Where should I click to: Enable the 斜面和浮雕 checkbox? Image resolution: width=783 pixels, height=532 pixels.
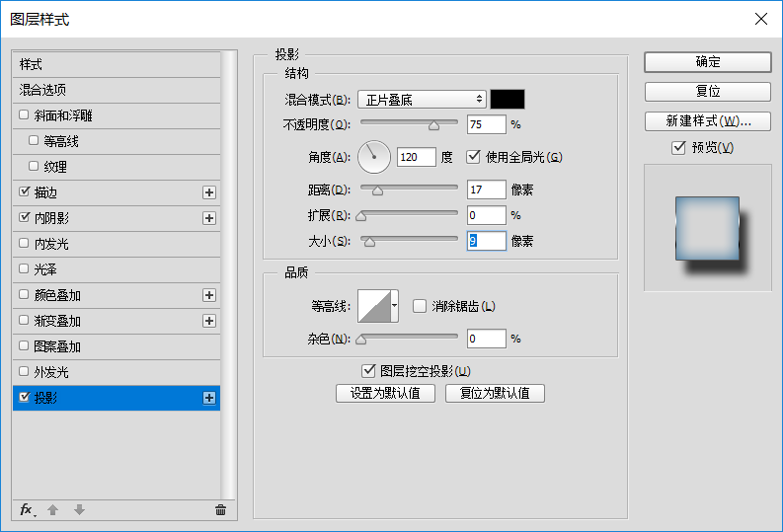(24, 114)
